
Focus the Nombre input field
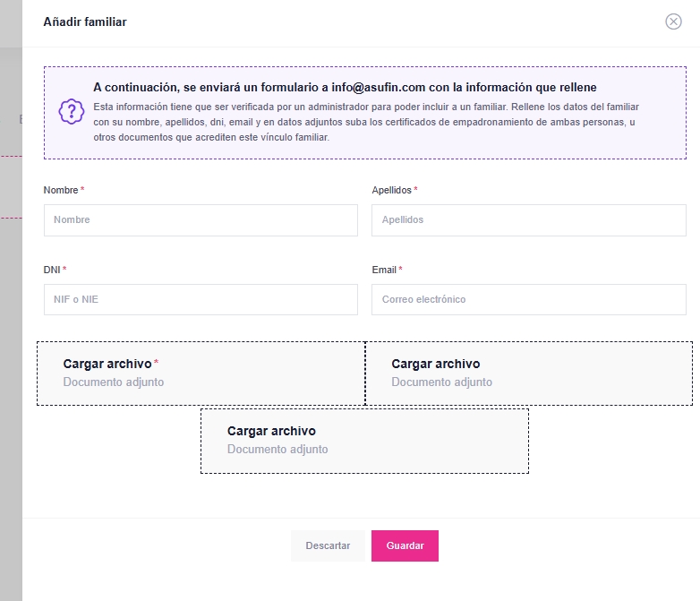point(201,220)
